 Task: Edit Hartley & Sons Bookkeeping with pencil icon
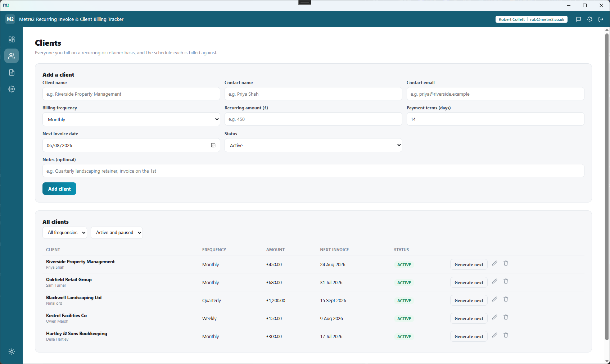click(494, 335)
